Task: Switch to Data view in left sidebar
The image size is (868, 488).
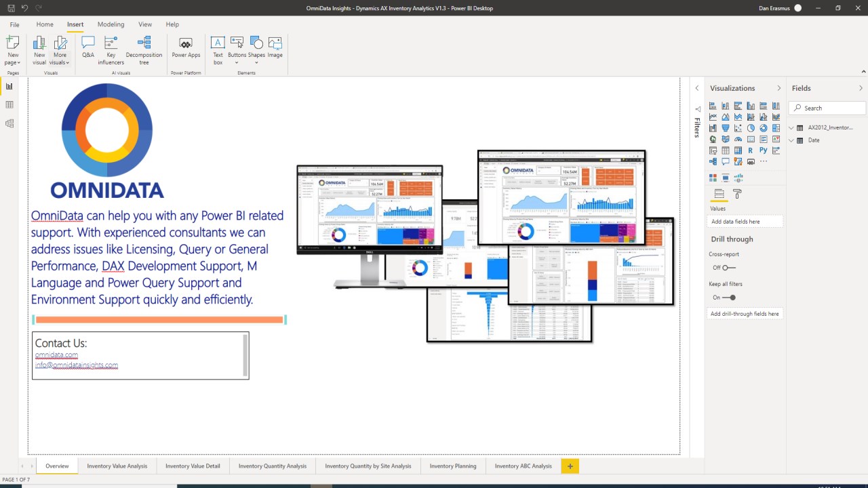Action: click(x=9, y=105)
